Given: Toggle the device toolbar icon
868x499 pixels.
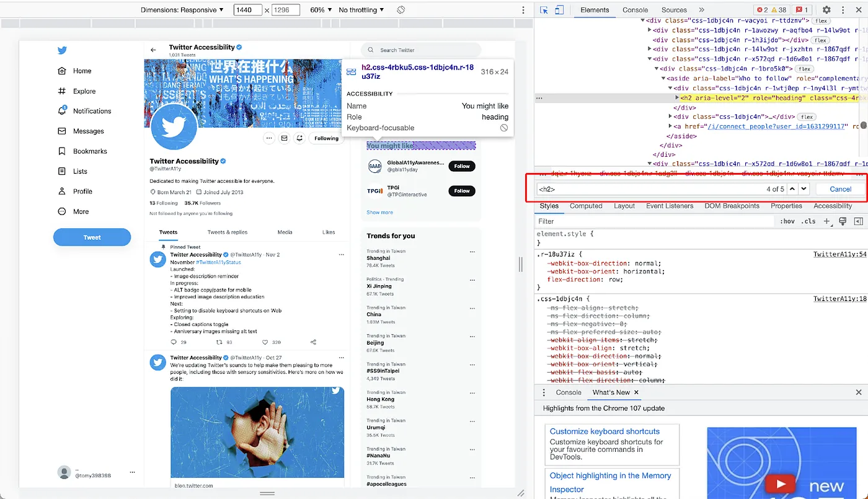Looking at the screenshot, I should click(x=559, y=10).
